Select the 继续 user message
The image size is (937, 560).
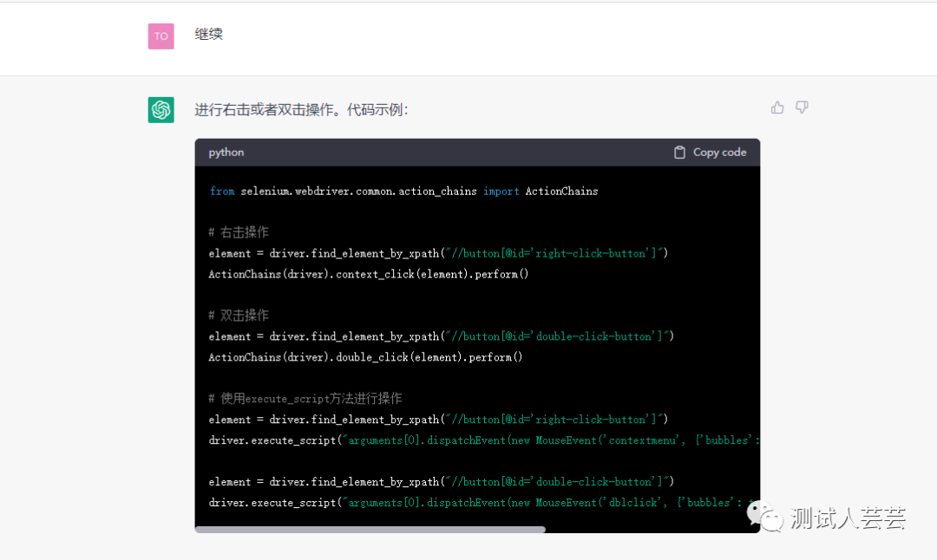click(208, 36)
